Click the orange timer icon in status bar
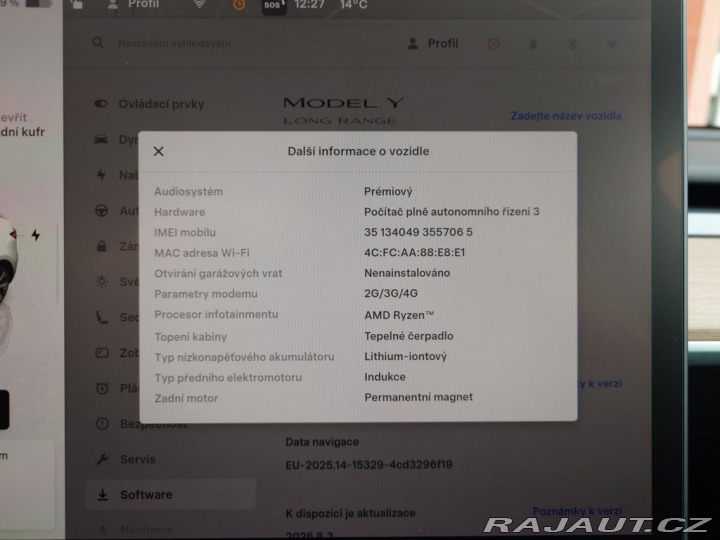Viewport: 720px width, 540px height. click(239, 5)
